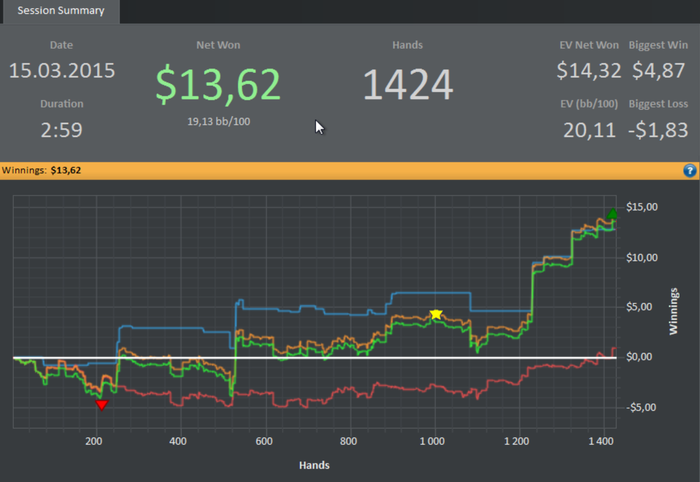Viewport: 700px width, 482px height.
Task: Open the Session Summary tab
Action: pyautogui.click(x=61, y=11)
